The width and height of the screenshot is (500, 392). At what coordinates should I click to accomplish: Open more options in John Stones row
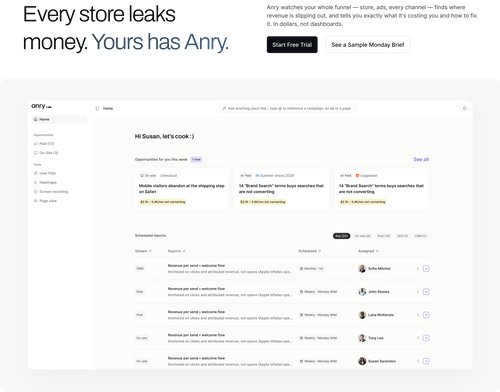(418, 292)
